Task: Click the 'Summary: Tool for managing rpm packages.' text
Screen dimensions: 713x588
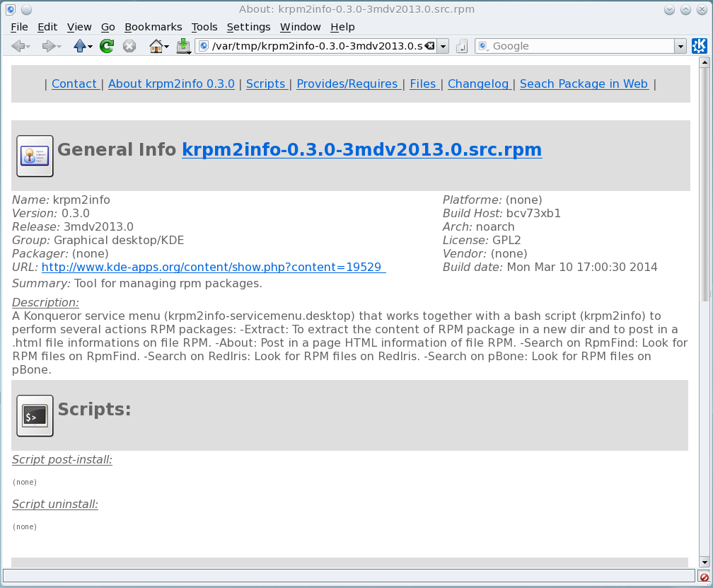Action: (x=137, y=283)
